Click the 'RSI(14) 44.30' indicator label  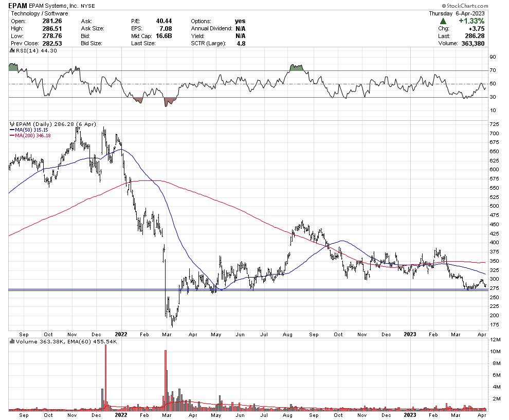click(37, 50)
